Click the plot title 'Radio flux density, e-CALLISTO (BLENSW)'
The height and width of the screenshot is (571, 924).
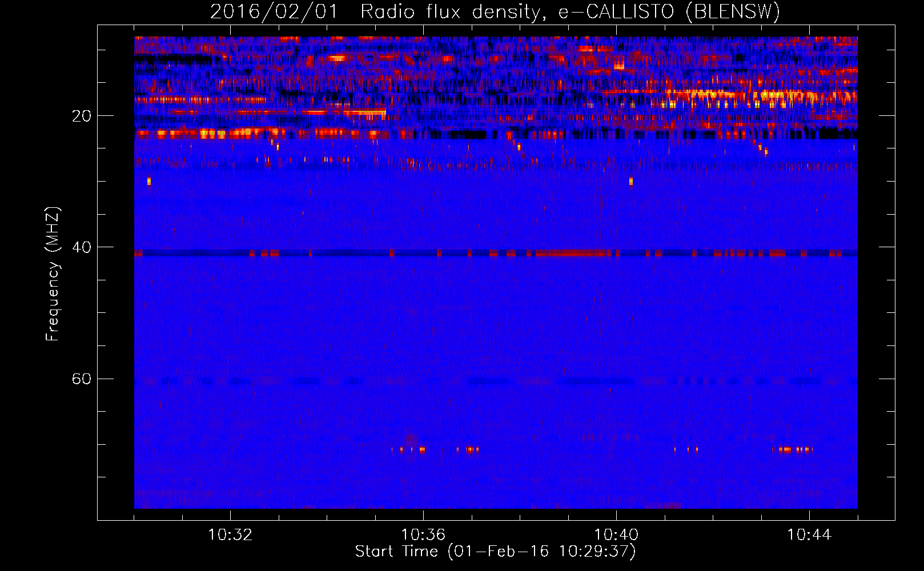(570, 12)
